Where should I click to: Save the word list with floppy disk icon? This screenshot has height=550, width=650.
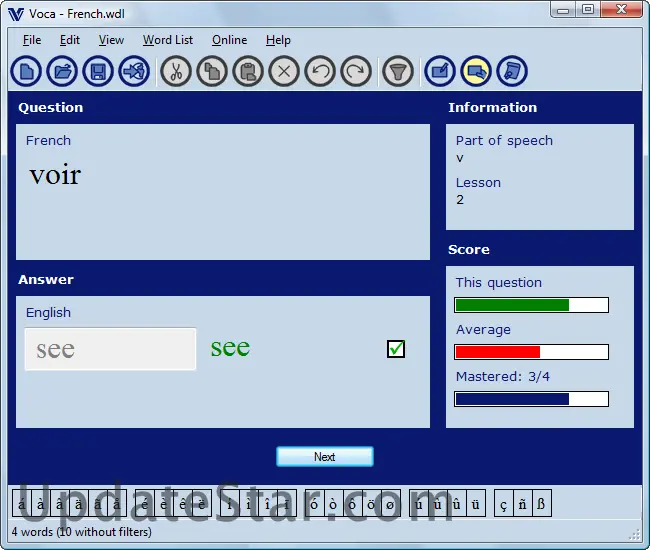98,71
